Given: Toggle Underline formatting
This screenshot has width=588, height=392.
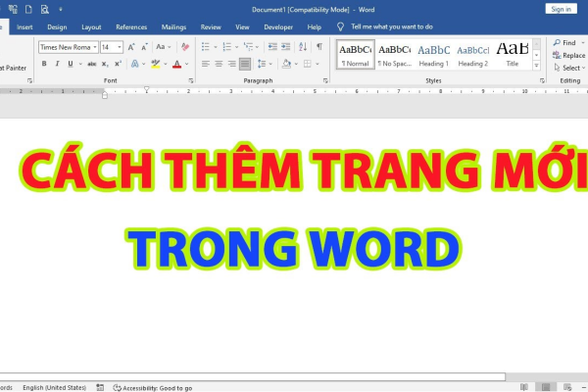Looking at the screenshot, I should [71, 64].
